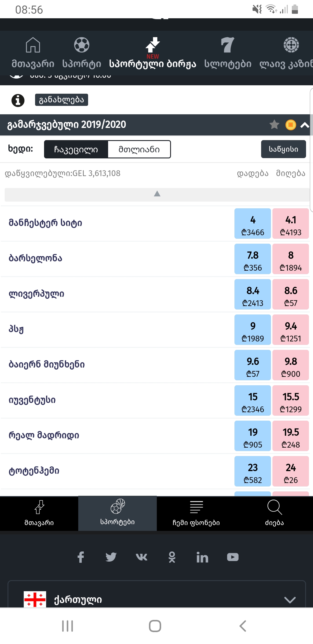Viewport: 313px width, 644px height.
Task: Select pink lay odds 8 for ბარსელონა
Action: tap(291, 259)
